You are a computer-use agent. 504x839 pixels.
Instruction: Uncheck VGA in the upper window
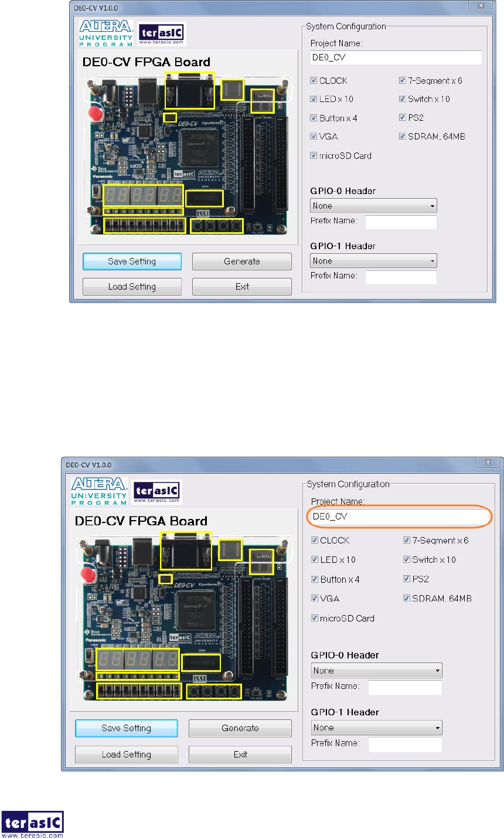point(314,137)
